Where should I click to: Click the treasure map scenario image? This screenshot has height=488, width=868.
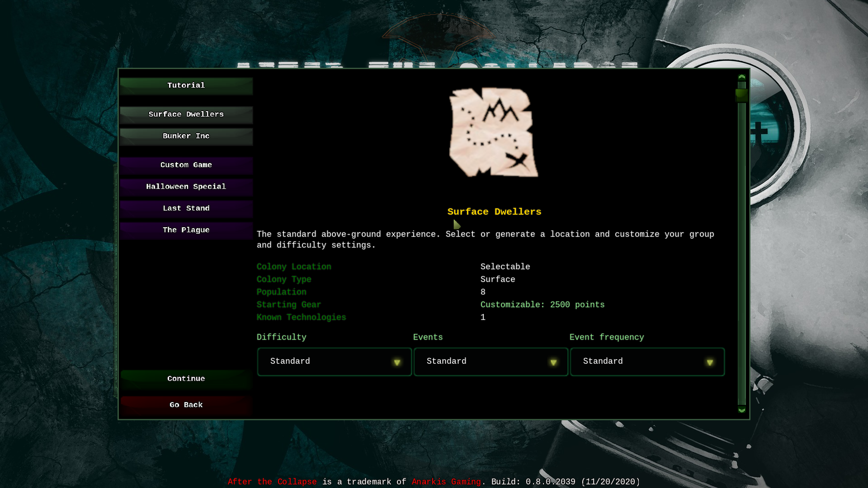click(x=493, y=132)
